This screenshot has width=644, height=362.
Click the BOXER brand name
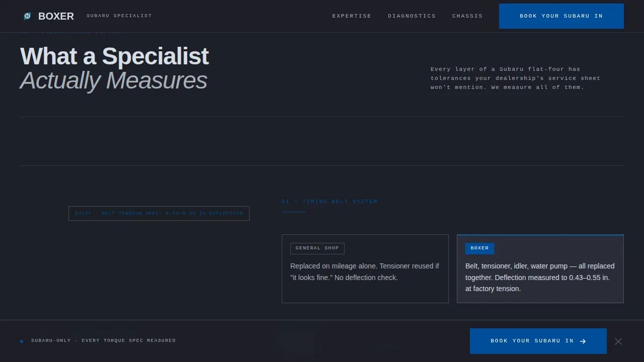click(x=56, y=16)
